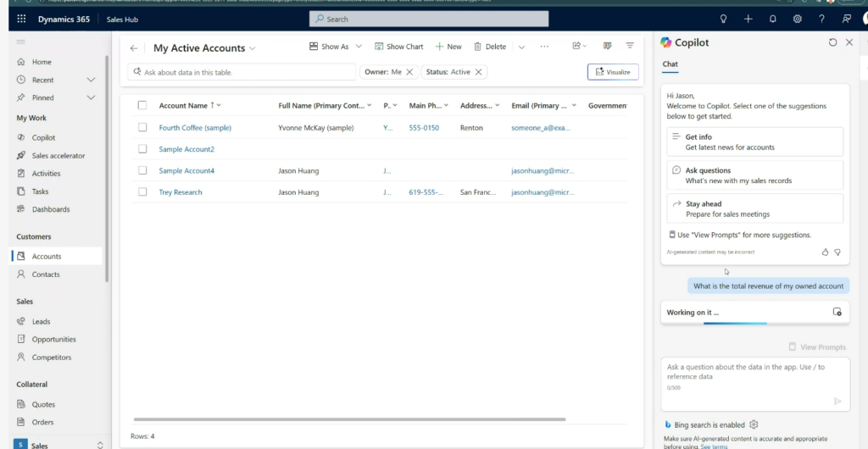
Task: Click the plus quick create icon
Action: pyautogui.click(x=748, y=19)
